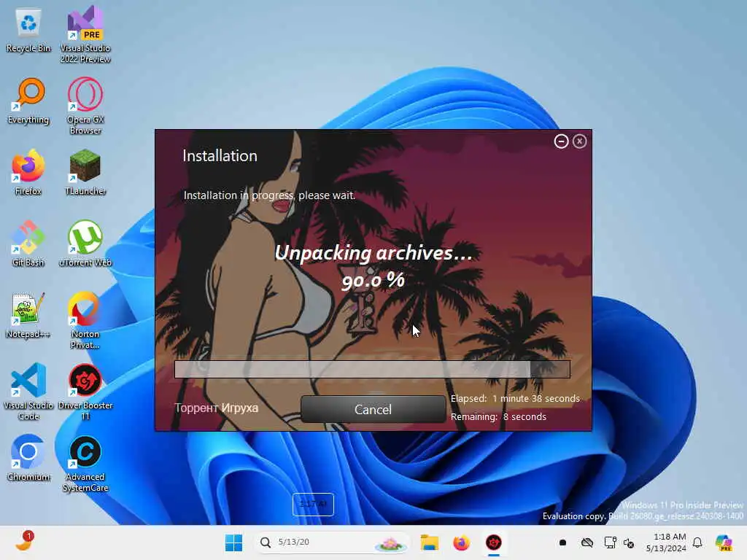The height and width of the screenshot is (560, 747).
Task: Select the Firefox desktop shortcut
Action: 28,173
